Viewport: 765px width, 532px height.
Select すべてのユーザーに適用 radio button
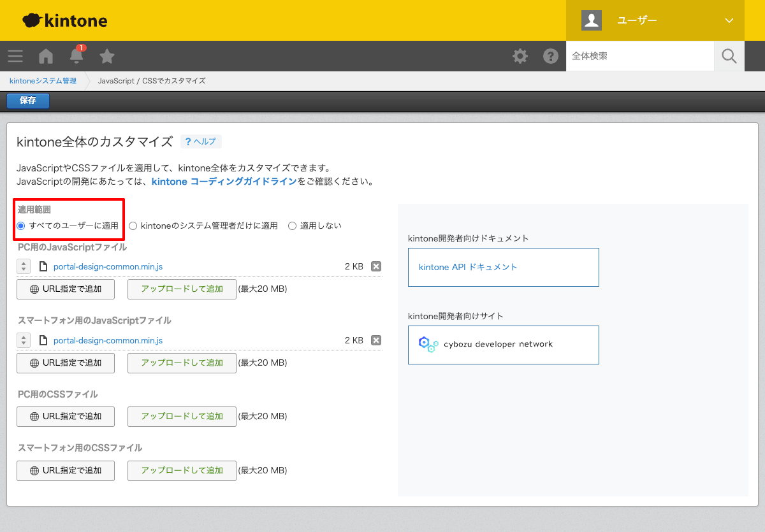tap(22, 226)
